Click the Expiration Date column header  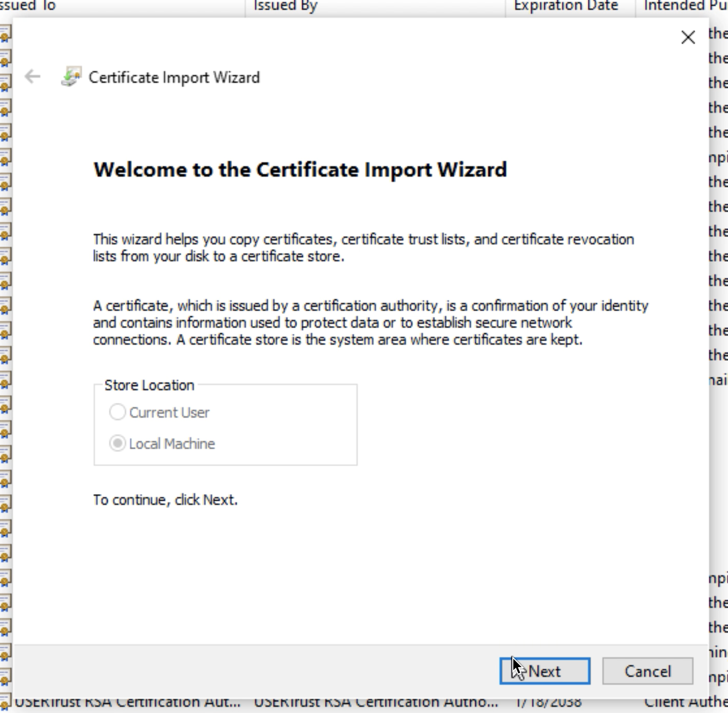(x=566, y=6)
